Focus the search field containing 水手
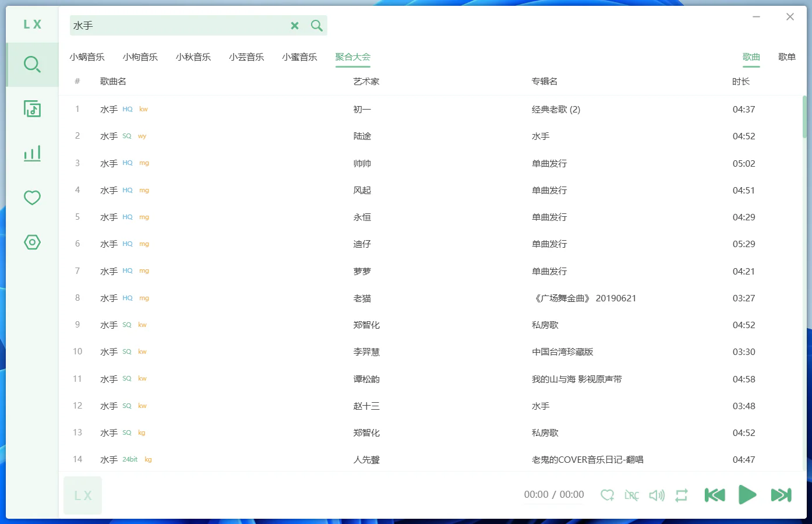The width and height of the screenshot is (812, 524). click(x=178, y=26)
